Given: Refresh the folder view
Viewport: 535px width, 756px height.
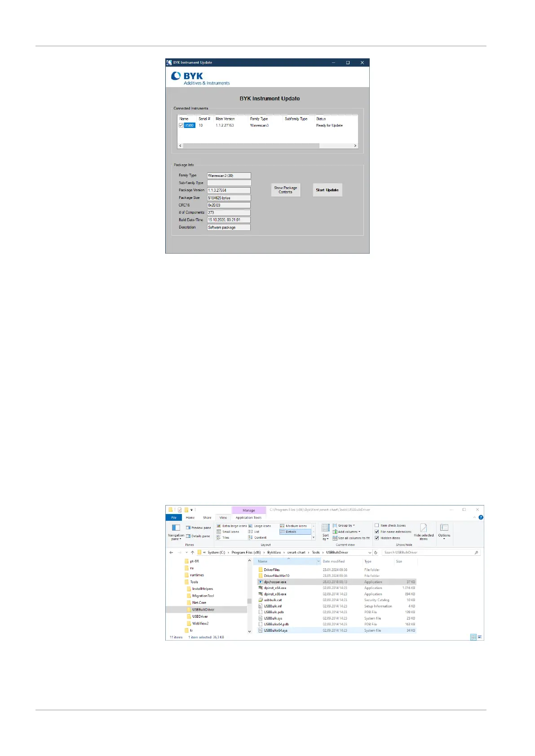Looking at the screenshot, I should click(x=376, y=553).
